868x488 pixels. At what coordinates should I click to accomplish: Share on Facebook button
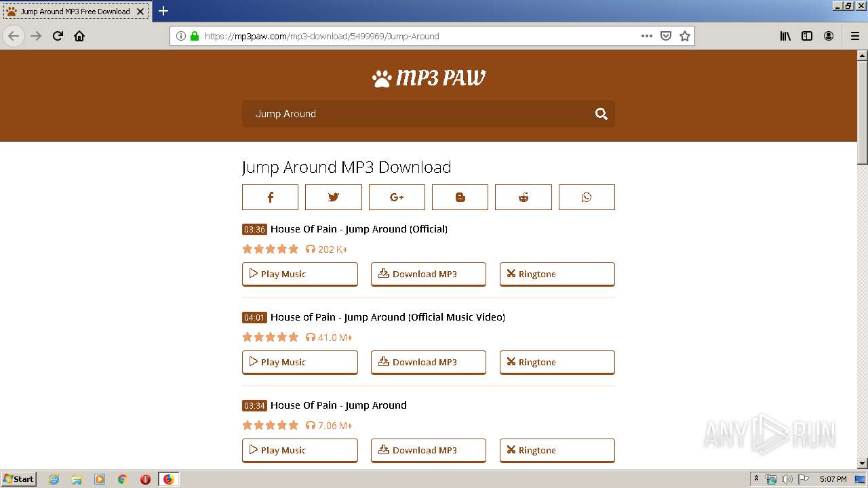(x=270, y=197)
